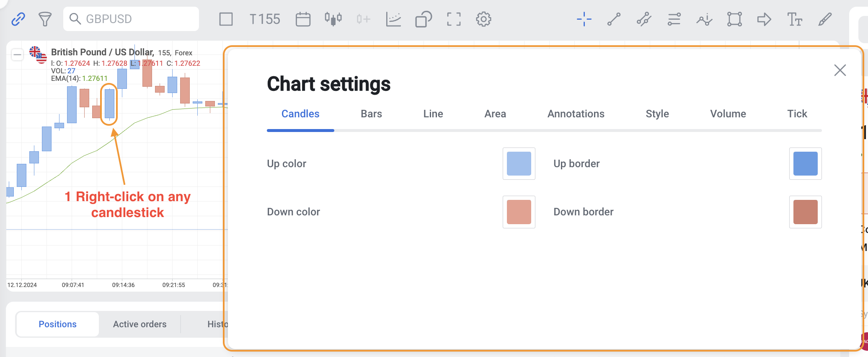Open the T155 timeframe selector
The height and width of the screenshot is (357, 868).
click(265, 19)
